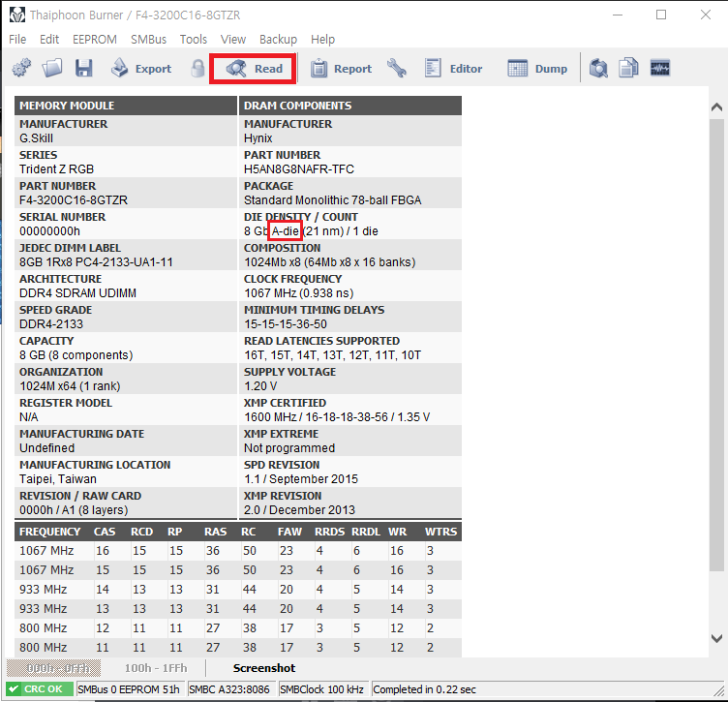728x702 pixels.
Task: Click the scrollbar down arrow
Action: tap(716, 639)
